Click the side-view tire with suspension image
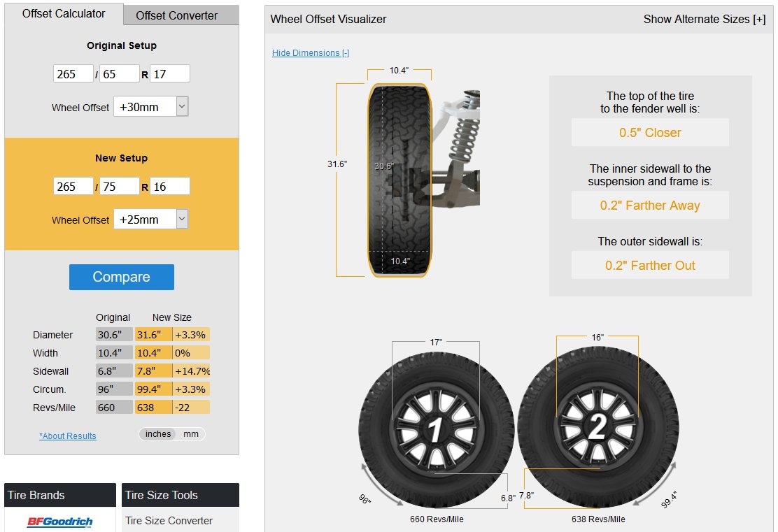The height and width of the screenshot is (532, 778). [423, 180]
